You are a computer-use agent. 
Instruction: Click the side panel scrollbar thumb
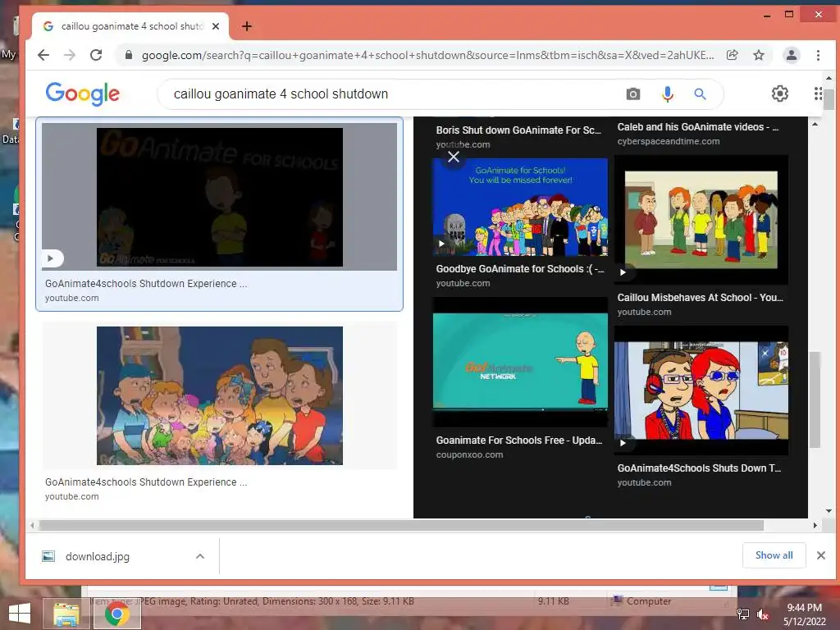pos(815,399)
